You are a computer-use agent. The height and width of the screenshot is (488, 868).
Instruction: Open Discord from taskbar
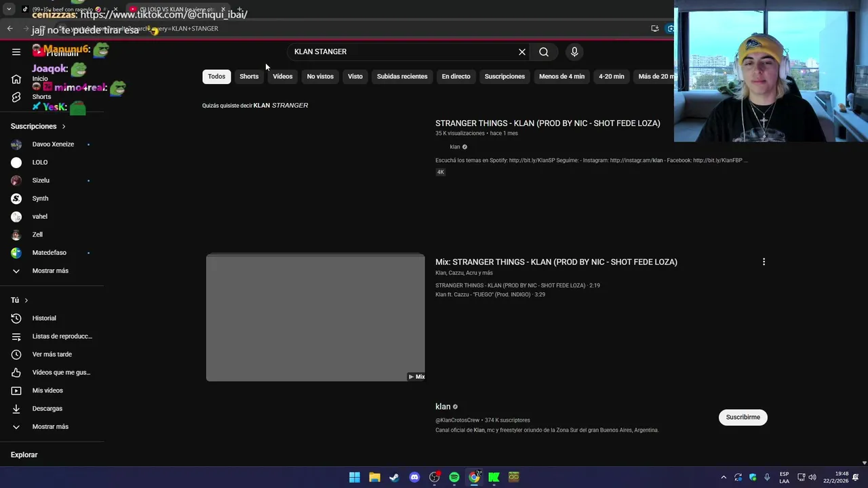point(414,477)
